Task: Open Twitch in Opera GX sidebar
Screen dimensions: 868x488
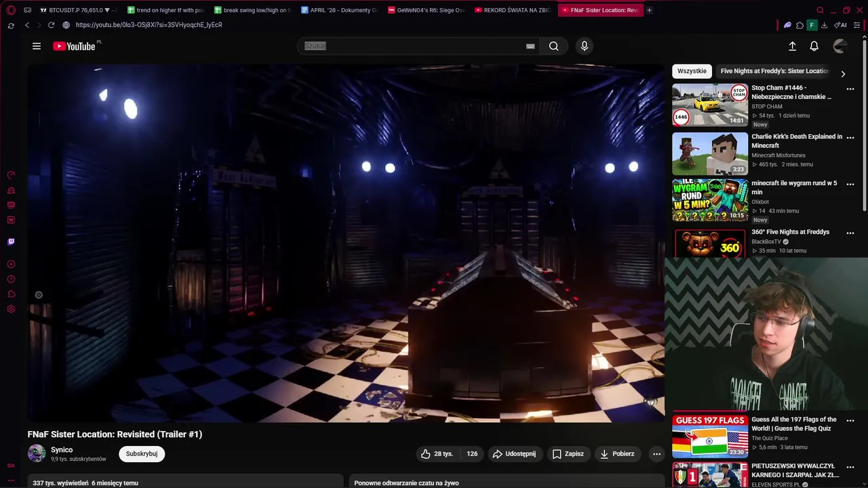Action: [x=11, y=241]
